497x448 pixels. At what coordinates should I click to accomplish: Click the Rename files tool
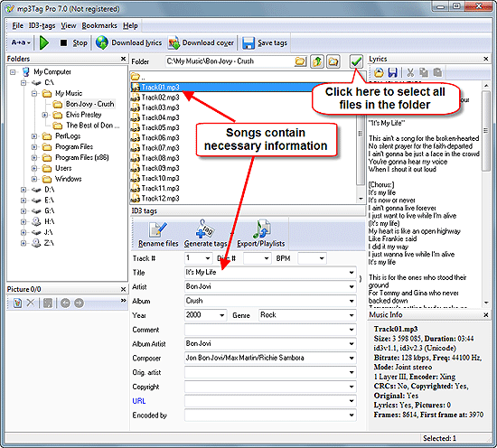point(158,233)
